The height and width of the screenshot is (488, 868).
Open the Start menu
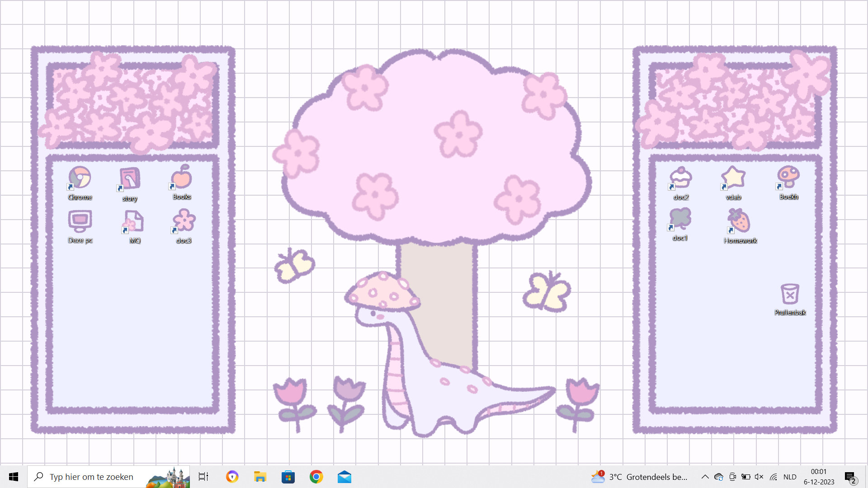[x=14, y=476]
